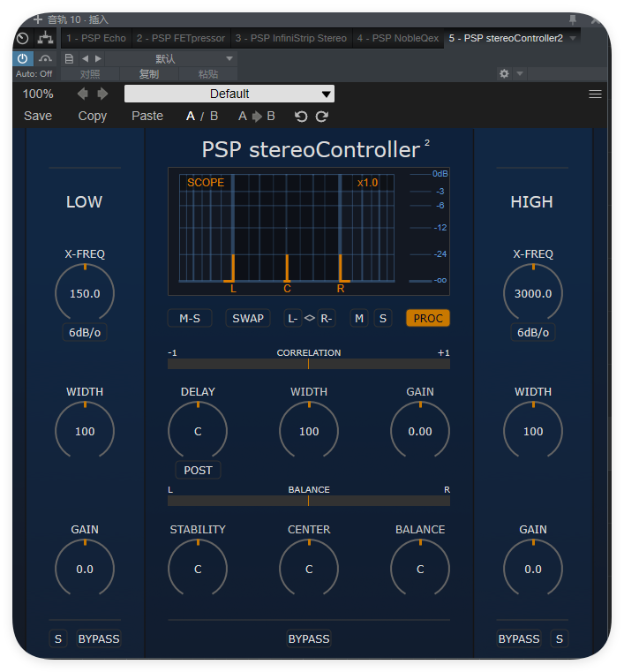624x672 pixels.
Task: Bypass the HIGH band section
Action: pos(519,639)
